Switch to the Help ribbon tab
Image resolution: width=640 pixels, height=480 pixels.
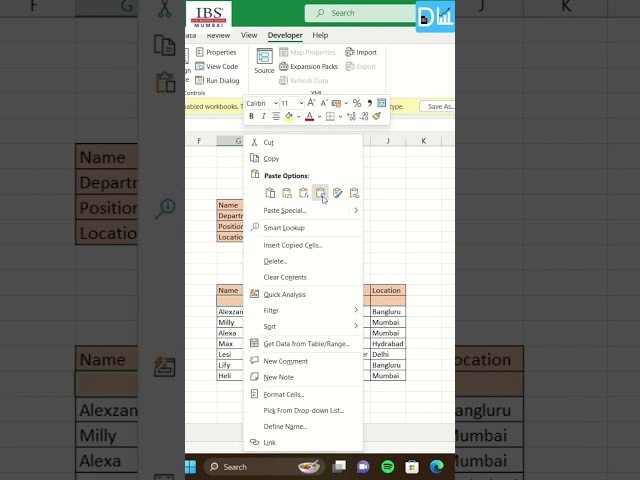[320, 35]
